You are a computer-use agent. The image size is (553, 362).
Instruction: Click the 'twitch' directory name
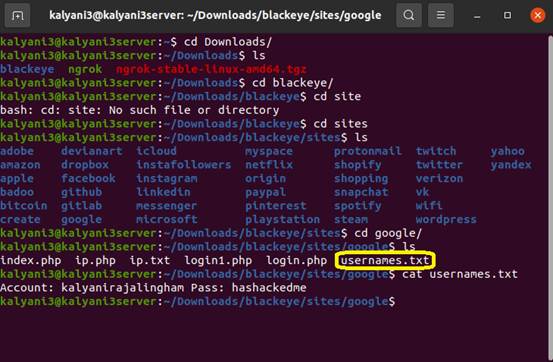[436, 151]
